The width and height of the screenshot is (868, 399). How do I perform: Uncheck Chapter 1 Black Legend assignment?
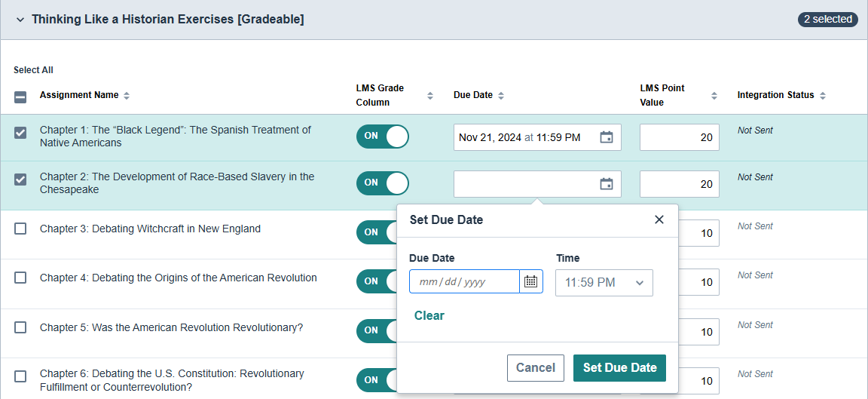click(20, 133)
